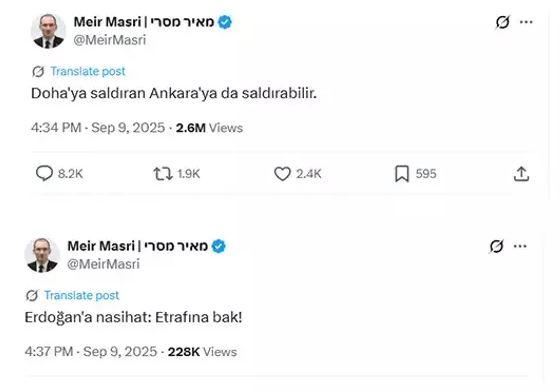Translate post link on the Doha tweet
The image size is (560, 391).
point(88,71)
